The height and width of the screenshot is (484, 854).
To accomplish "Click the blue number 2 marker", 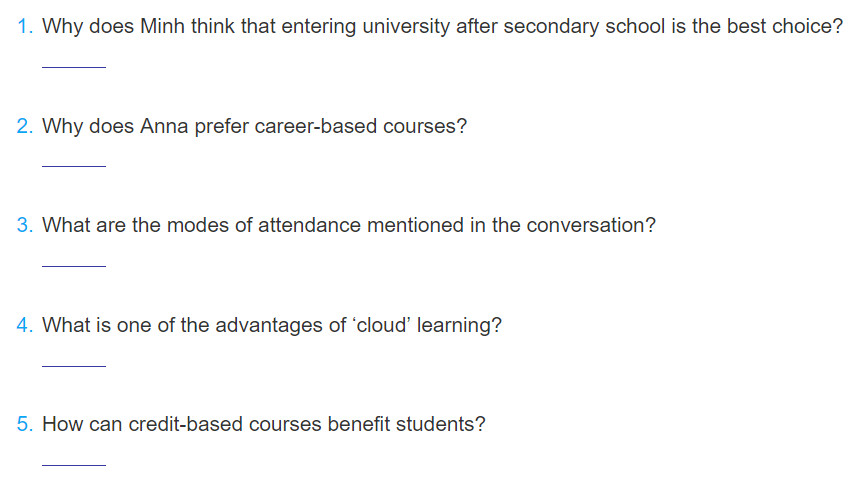I will pyautogui.click(x=25, y=126).
